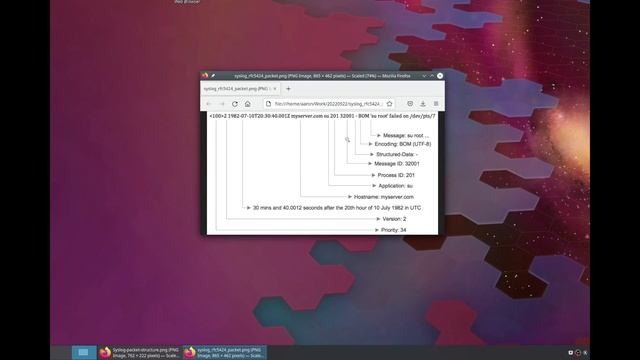Open a new tab with plus button

[x=288, y=89]
